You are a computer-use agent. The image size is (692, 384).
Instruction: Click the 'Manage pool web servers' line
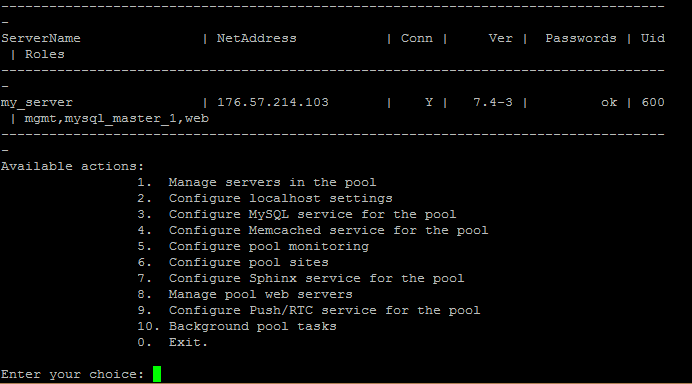[x=260, y=294]
